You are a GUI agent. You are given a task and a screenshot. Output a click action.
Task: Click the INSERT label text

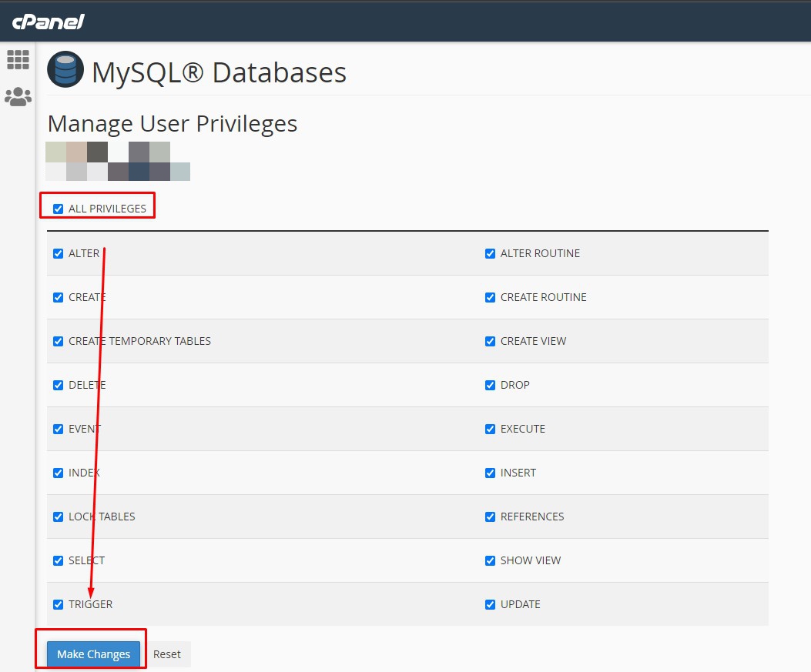pyautogui.click(x=518, y=473)
